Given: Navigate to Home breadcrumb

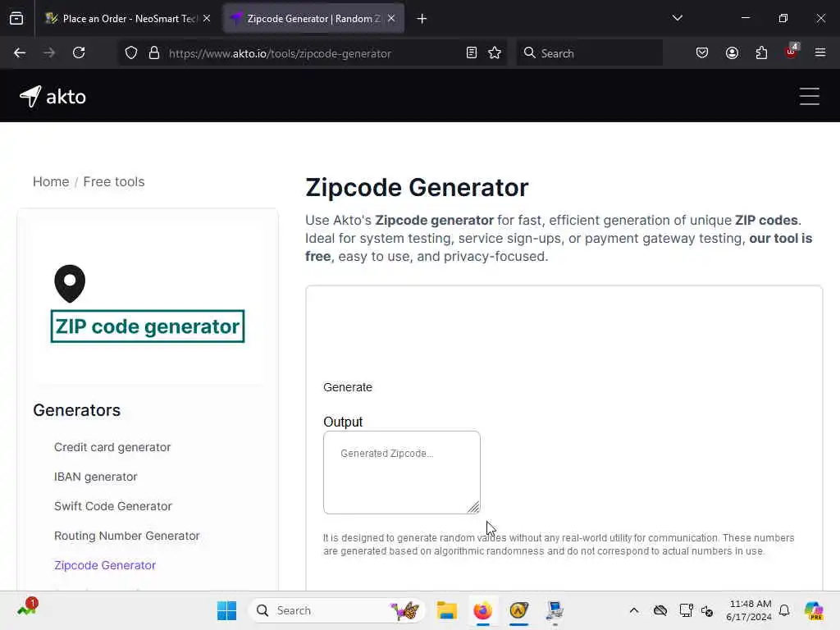Looking at the screenshot, I should point(51,181).
